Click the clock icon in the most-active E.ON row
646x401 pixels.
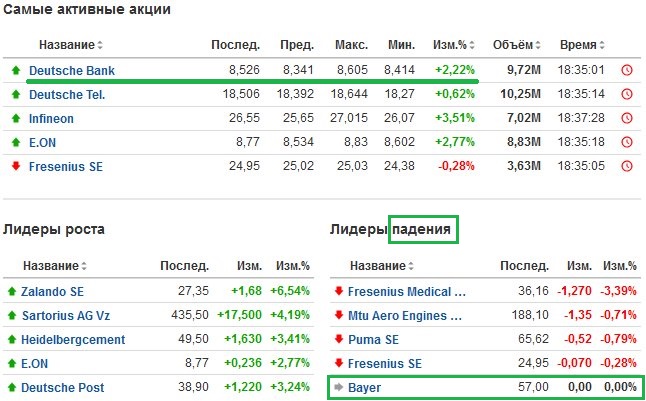(x=627, y=142)
